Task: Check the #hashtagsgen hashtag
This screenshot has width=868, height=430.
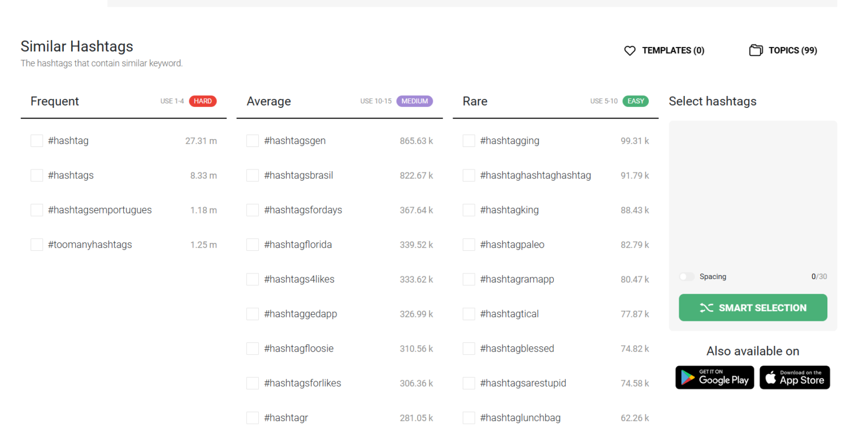Action: 252,141
